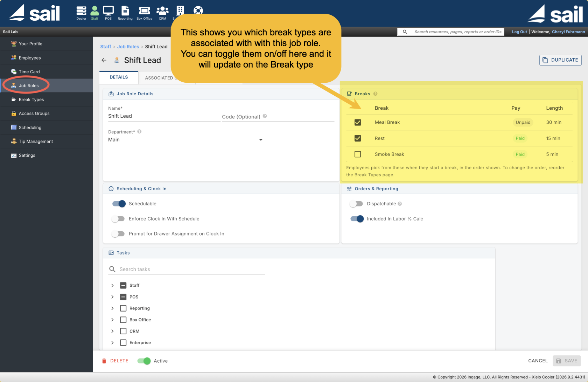Expand the Staff tasks tree node
This screenshot has width=588, height=382.
point(112,286)
